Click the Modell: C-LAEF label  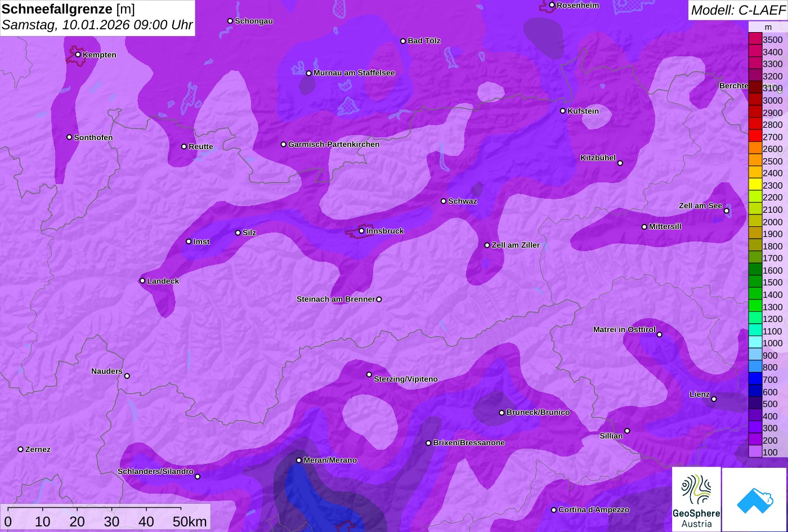point(738,10)
